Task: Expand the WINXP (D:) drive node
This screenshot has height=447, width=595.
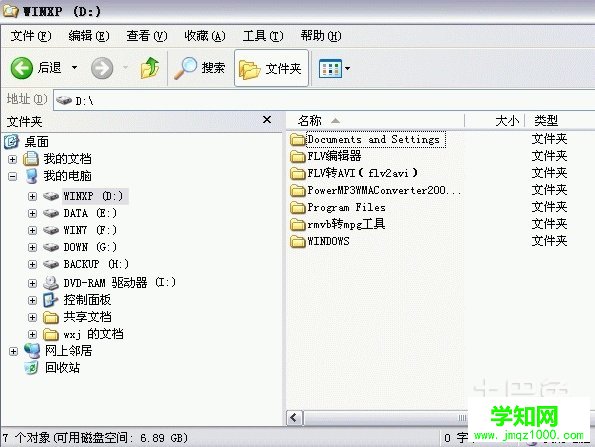Action: [32, 196]
